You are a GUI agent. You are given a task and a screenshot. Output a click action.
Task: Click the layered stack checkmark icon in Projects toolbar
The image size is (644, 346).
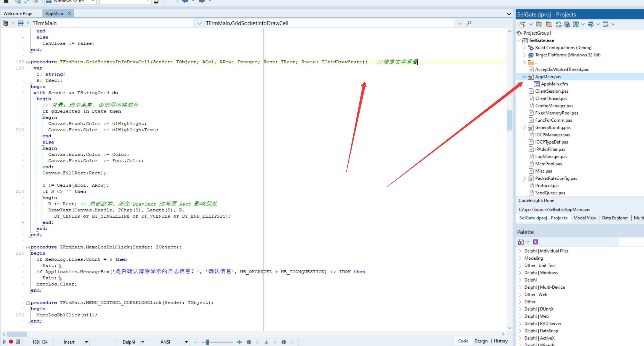click(x=591, y=24)
